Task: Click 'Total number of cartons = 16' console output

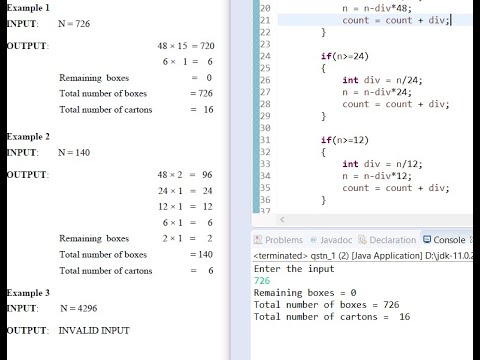Action: point(332,317)
